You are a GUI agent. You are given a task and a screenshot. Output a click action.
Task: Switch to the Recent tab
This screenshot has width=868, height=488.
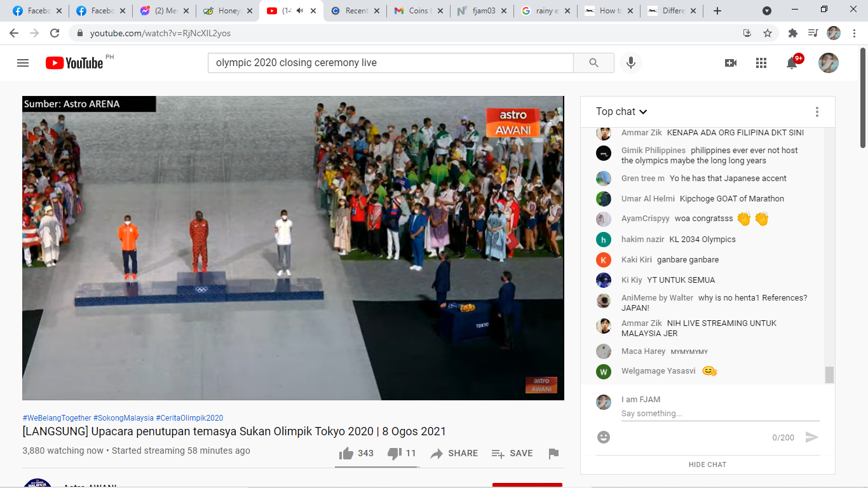[355, 11]
